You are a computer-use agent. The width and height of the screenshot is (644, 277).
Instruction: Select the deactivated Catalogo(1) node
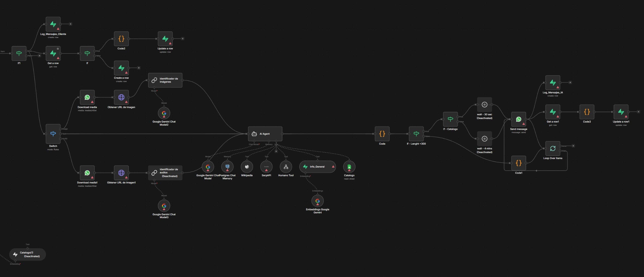tap(27, 254)
